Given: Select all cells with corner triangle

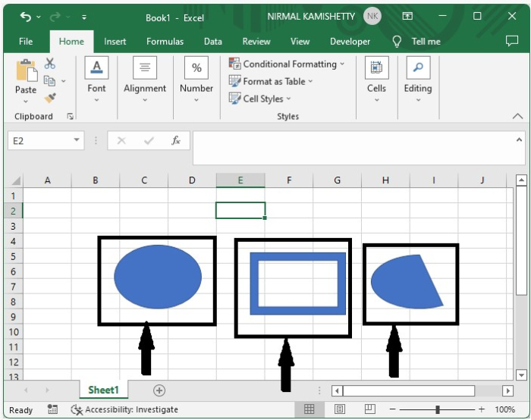Looking at the screenshot, I should [15, 180].
